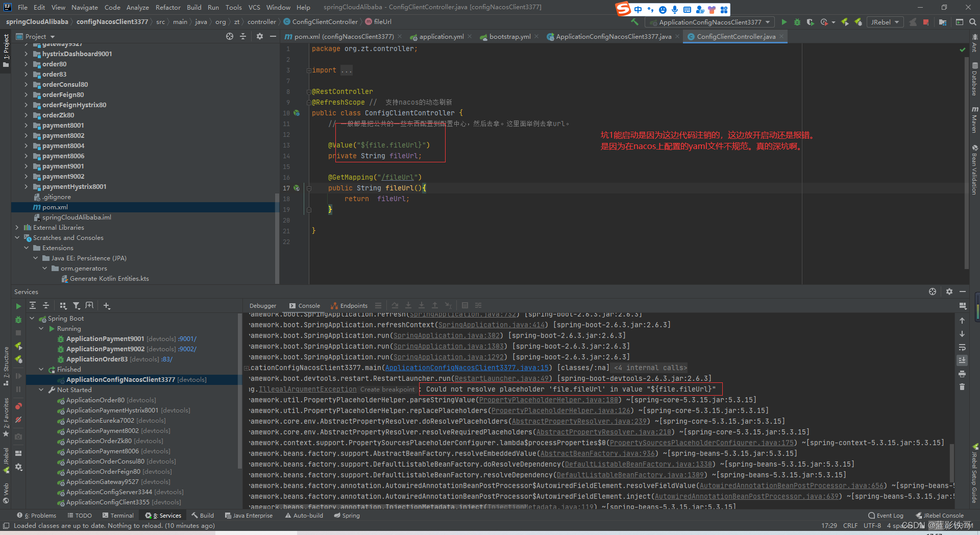Open the Event Log button in the status bar
The height and width of the screenshot is (535, 980).
(x=886, y=516)
